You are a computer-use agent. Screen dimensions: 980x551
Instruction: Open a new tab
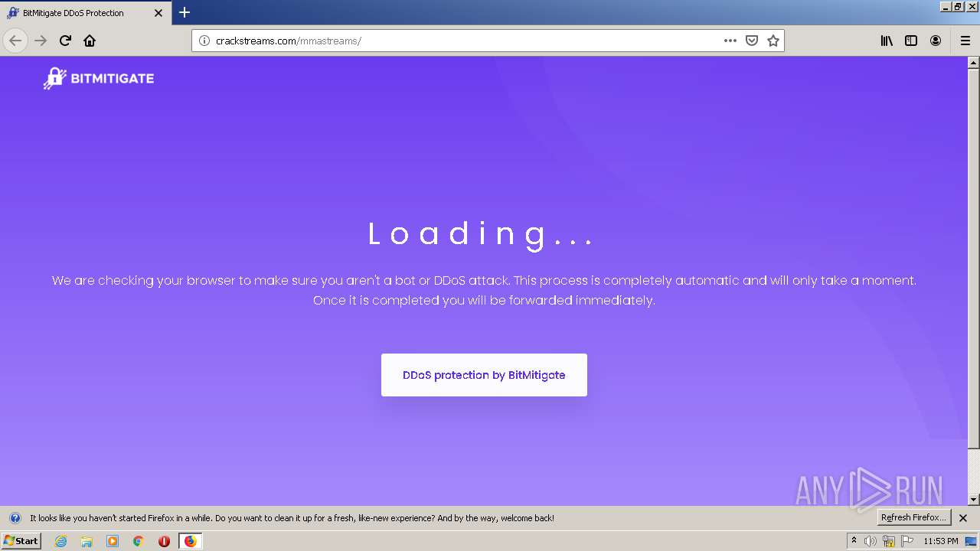coord(185,12)
